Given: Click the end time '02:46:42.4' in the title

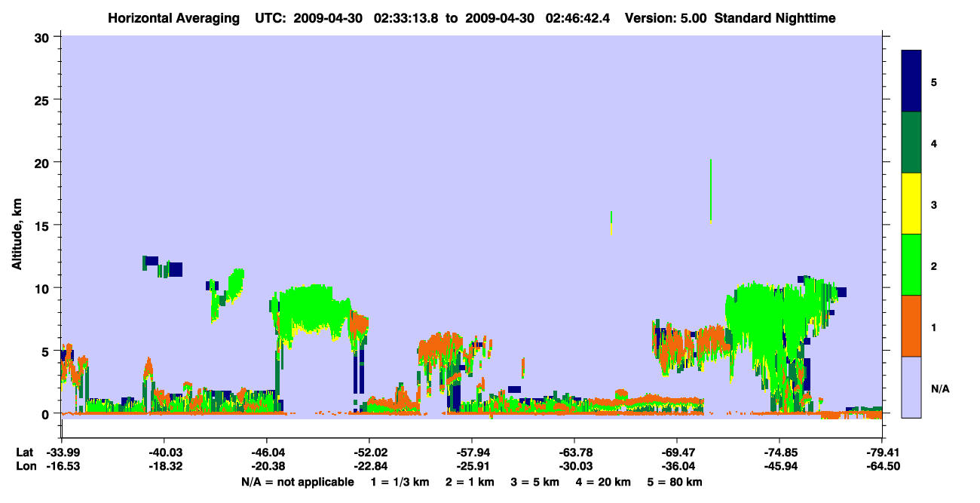Looking at the screenshot, I should tap(577, 17).
